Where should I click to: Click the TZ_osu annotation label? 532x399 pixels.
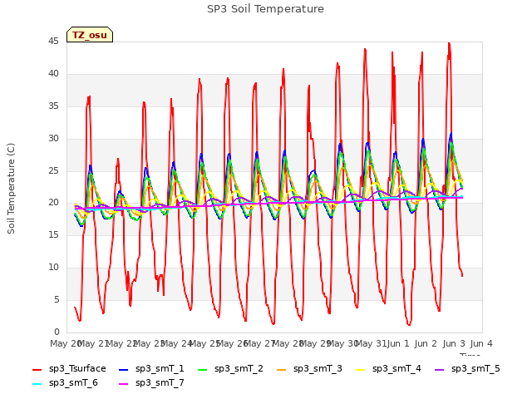coord(90,35)
